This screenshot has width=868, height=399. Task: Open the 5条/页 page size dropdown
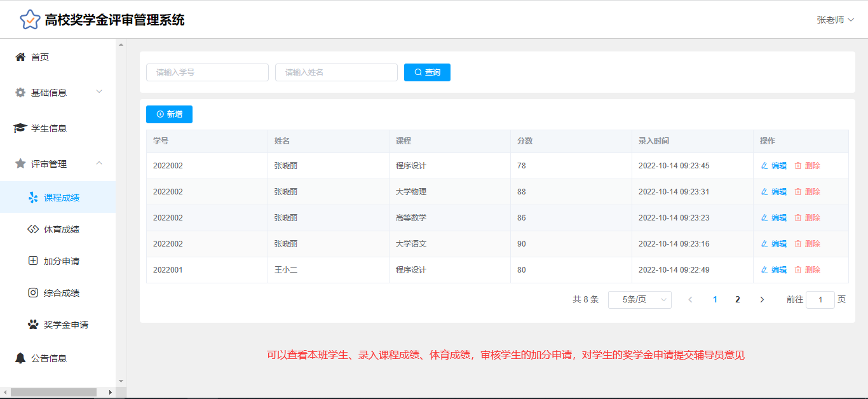639,300
